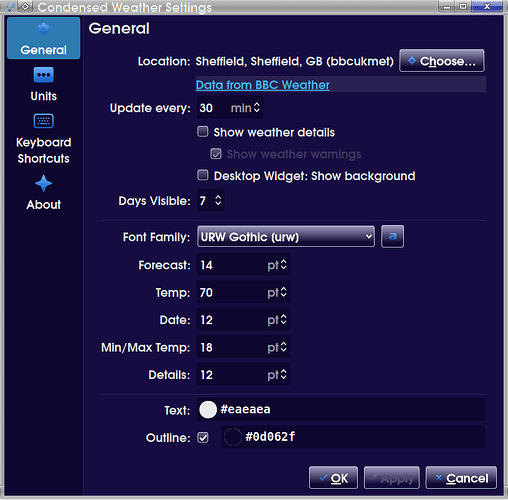Click the Min/Max Temp size field
The image size is (508, 500).
click(x=243, y=347)
